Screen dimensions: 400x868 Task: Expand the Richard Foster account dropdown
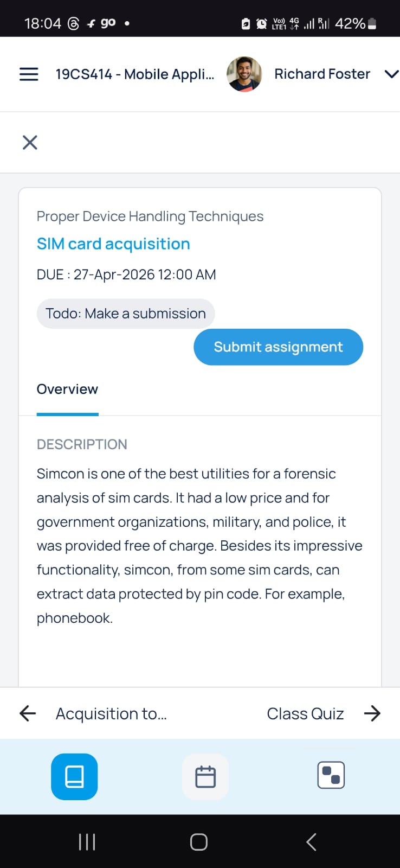390,74
